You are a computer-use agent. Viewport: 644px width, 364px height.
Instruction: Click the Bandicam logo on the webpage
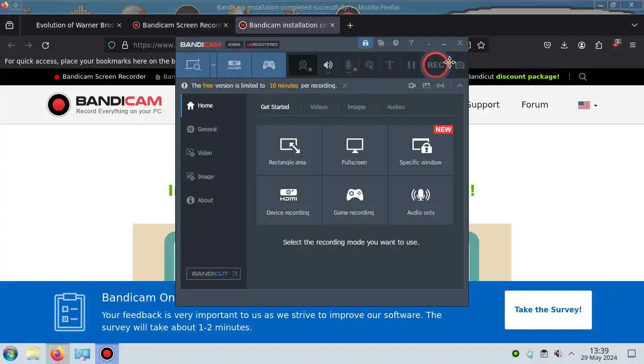(x=105, y=105)
